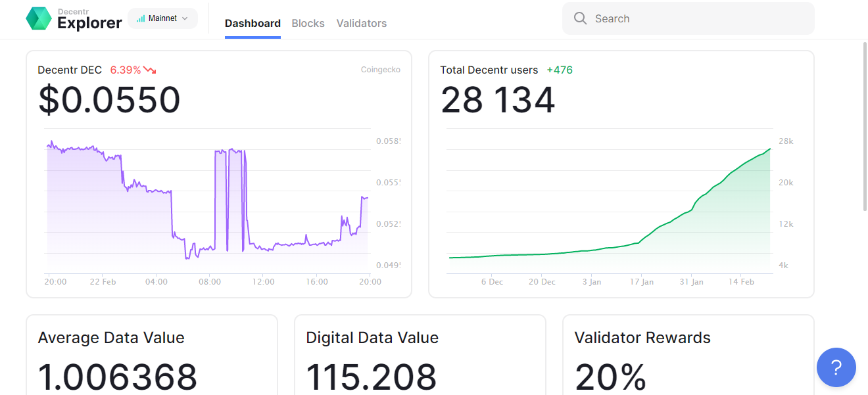Switch to the Blocks tab
Viewport: 868px width, 395px height.
[308, 23]
